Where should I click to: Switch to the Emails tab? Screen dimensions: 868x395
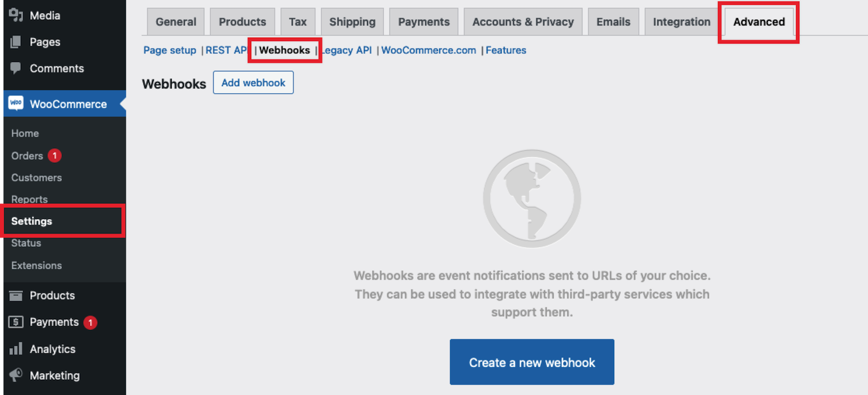[x=613, y=21]
